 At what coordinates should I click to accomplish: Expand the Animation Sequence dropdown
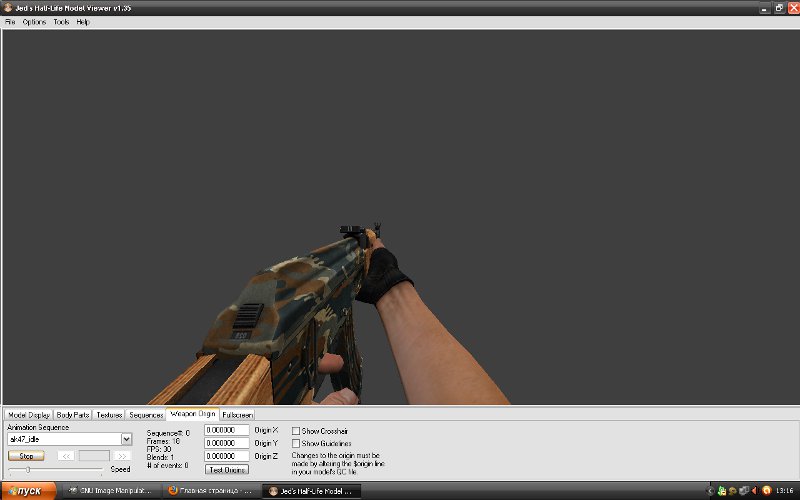[x=126, y=439]
